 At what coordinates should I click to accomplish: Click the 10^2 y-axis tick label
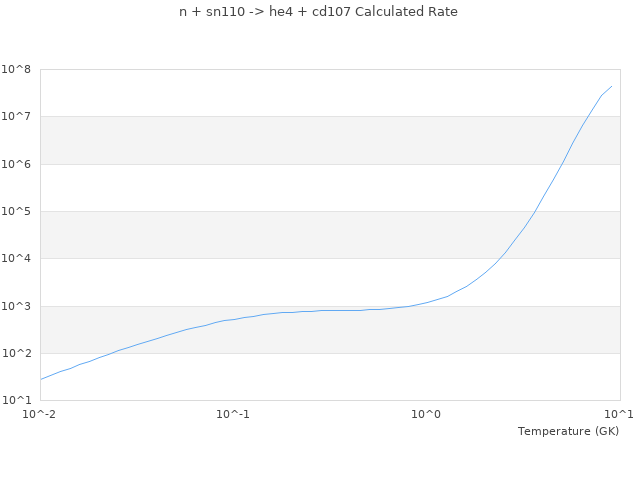tap(17, 354)
